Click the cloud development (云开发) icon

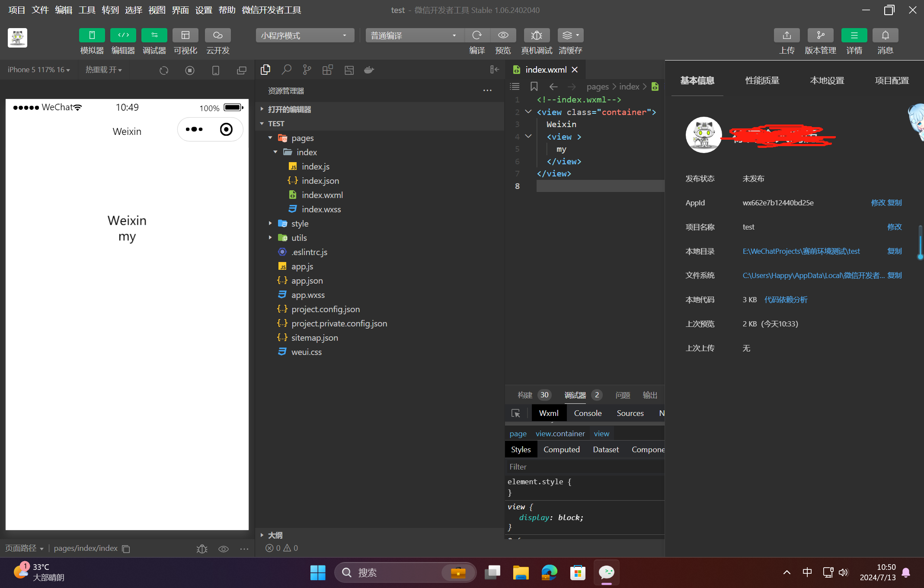click(x=217, y=35)
